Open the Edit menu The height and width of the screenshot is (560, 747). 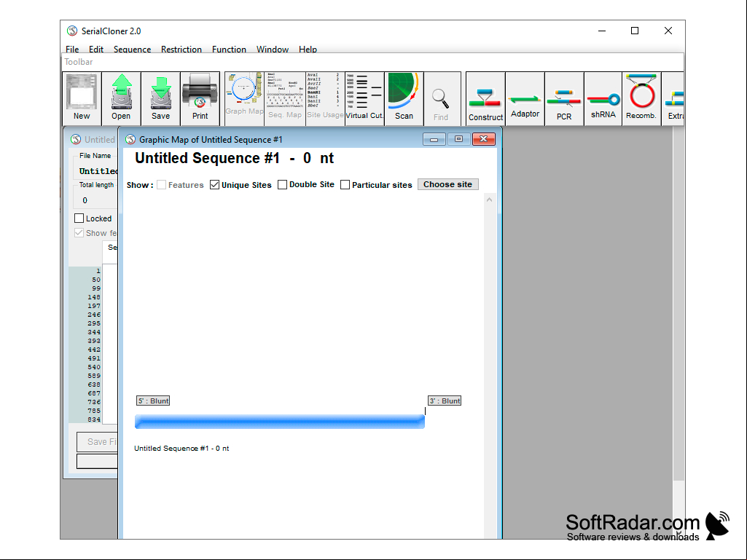95,49
